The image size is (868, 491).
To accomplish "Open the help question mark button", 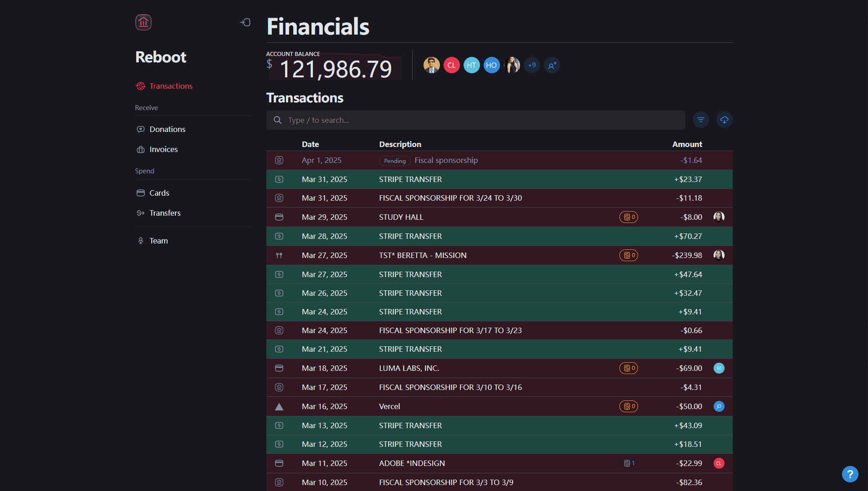I will tap(850, 474).
